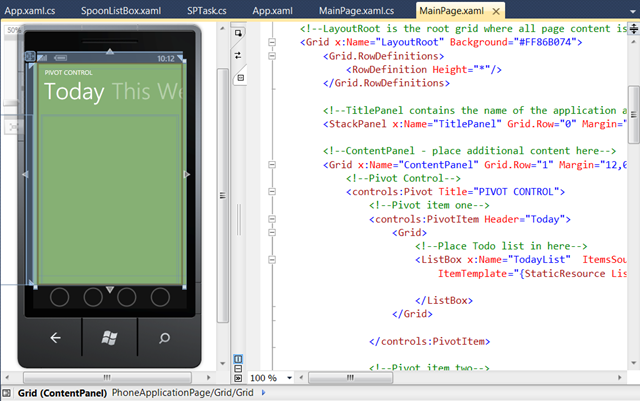Click XAML editor horizontal scrollbar thumb
640x401 pixels.
pos(350,378)
